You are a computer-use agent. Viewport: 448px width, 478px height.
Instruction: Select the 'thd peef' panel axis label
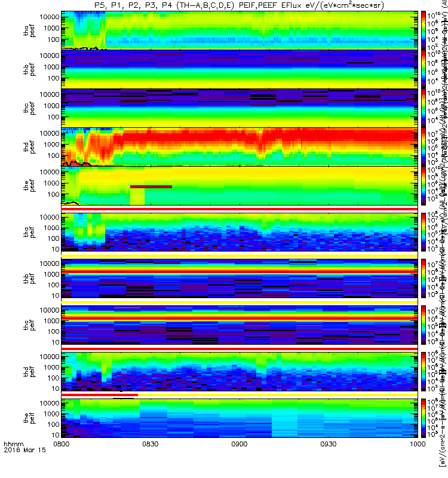point(29,147)
